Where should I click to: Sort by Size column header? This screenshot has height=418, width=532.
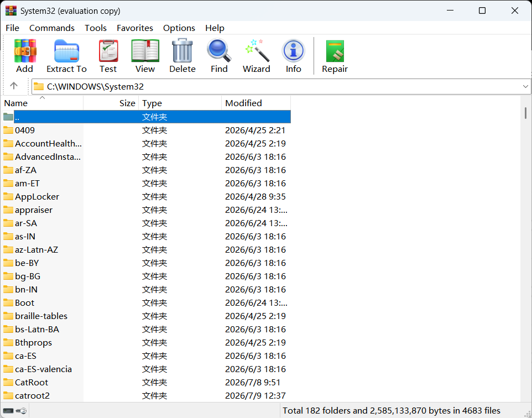tap(111, 103)
